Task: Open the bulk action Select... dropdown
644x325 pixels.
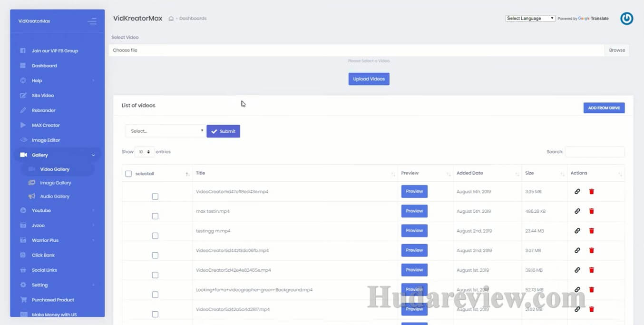Action: 165,131
